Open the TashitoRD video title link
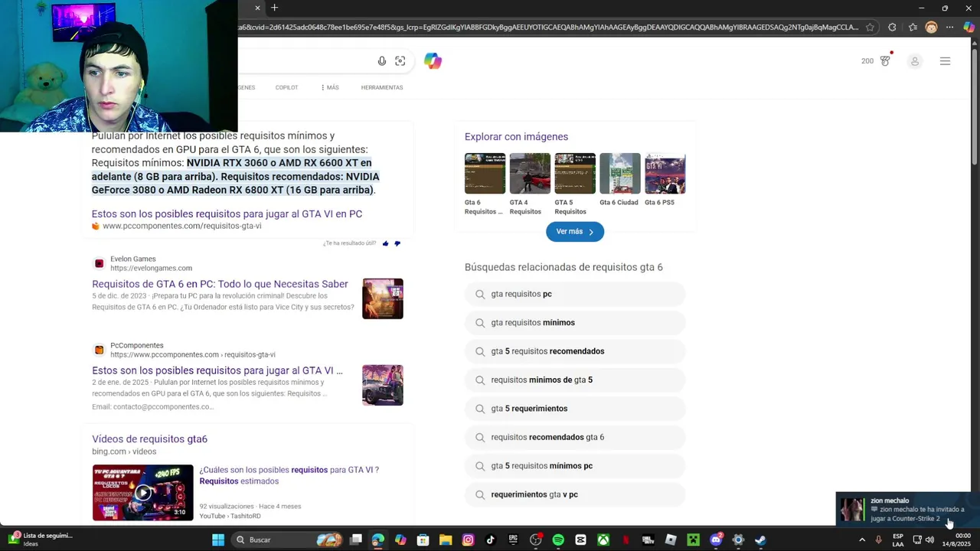 pos(289,475)
